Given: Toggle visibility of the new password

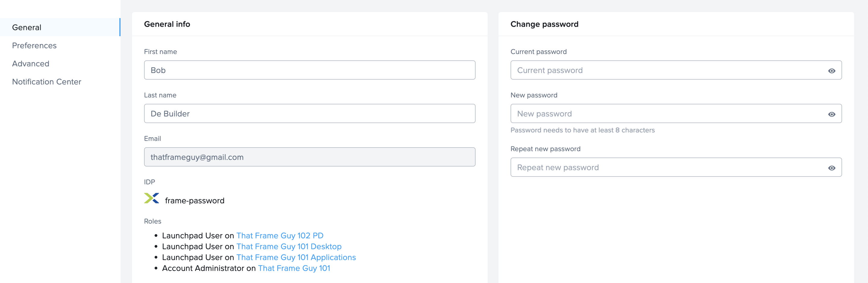Looking at the screenshot, I should coord(831,114).
